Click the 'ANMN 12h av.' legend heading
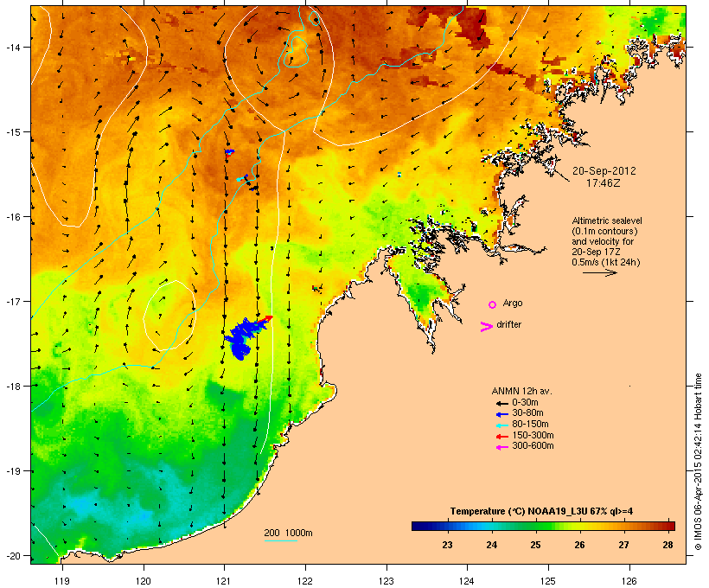709x588 pixels. 521,391
